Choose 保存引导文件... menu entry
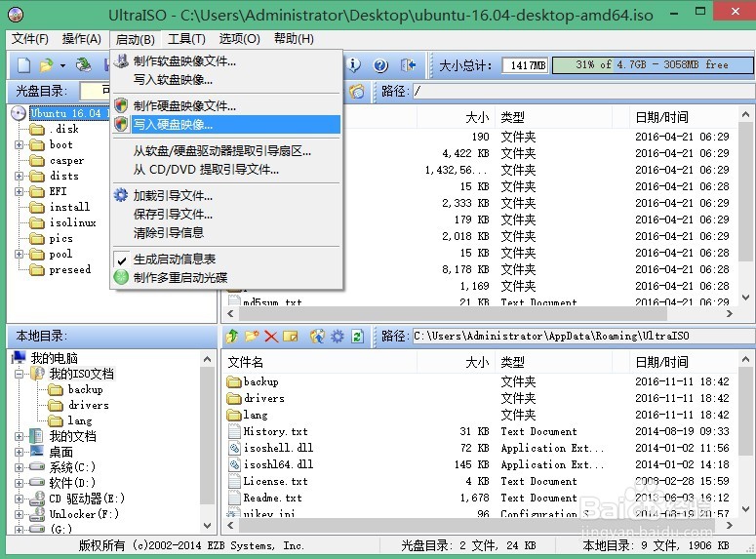Screen dimensions: 756x559 pyautogui.click(x=226, y=215)
